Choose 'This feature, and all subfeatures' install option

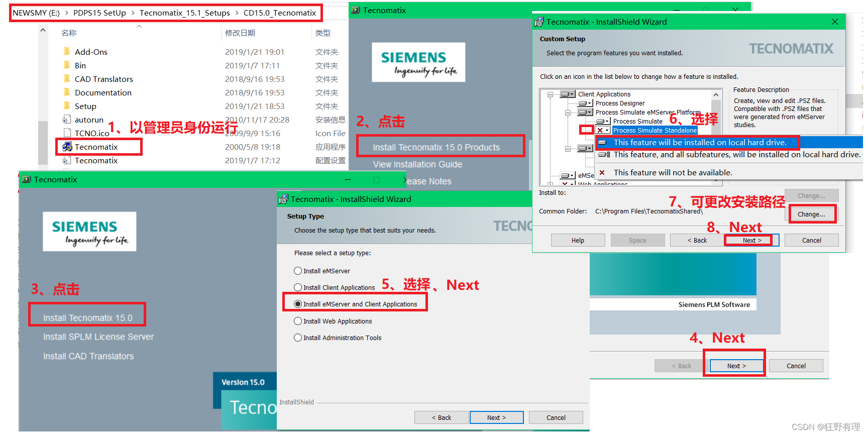729,155
